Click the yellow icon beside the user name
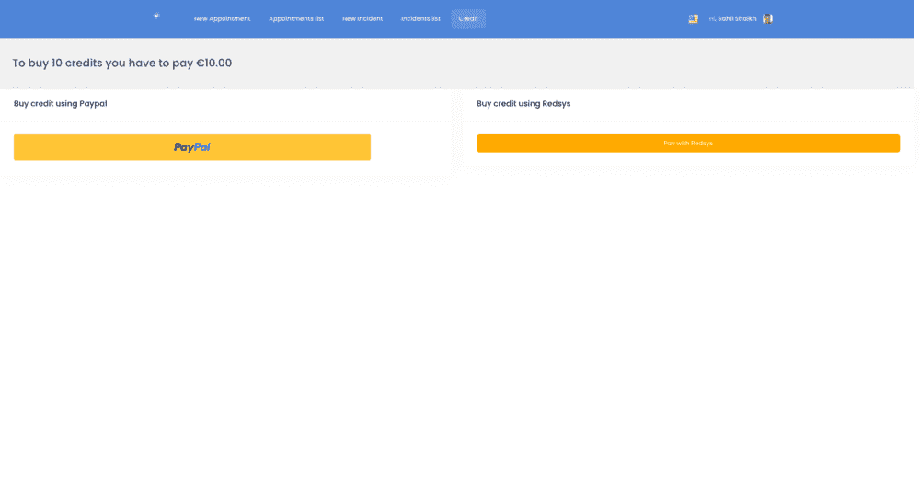The height and width of the screenshot is (485, 920). click(693, 19)
